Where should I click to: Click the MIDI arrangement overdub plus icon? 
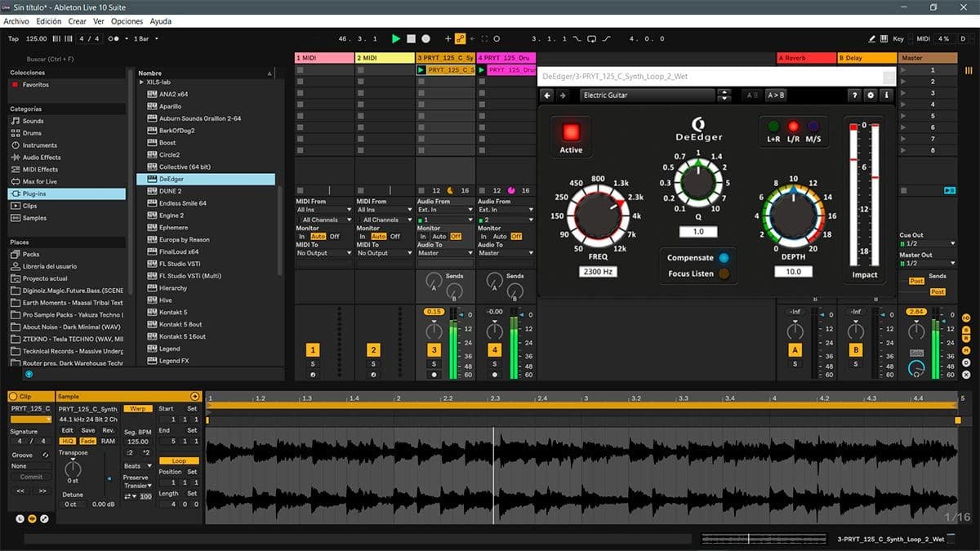pos(448,38)
